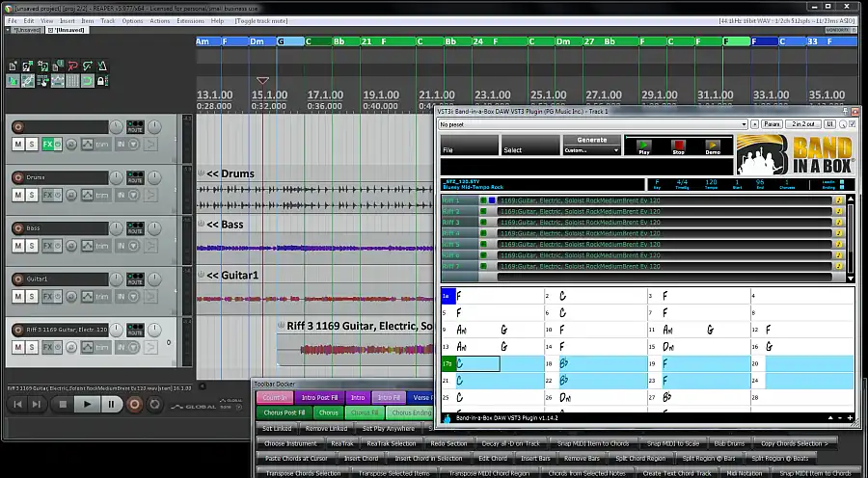868x478 pixels.
Task: Toggle FX bypass on first unnamed track
Action: pyautogui.click(x=58, y=145)
